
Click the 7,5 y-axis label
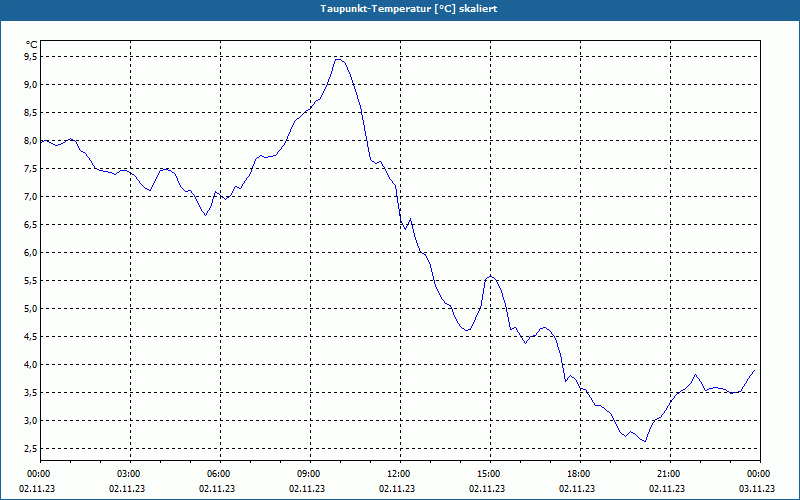click(x=31, y=169)
